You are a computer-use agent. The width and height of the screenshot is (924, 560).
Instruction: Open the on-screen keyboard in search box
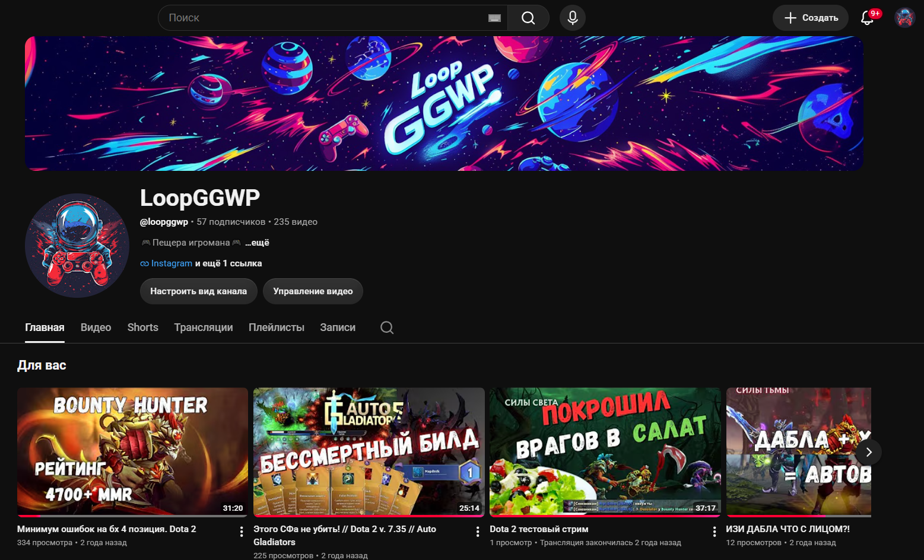pos(494,18)
